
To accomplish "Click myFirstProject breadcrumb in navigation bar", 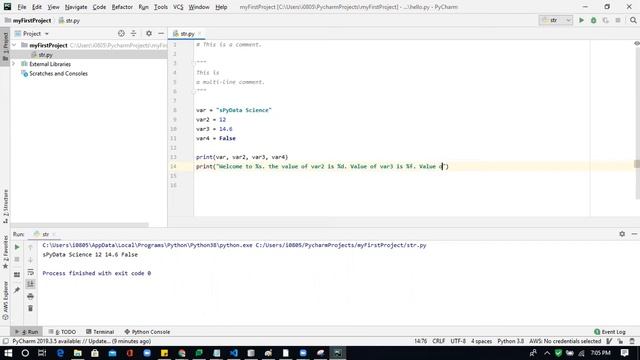I will (28, 20).
